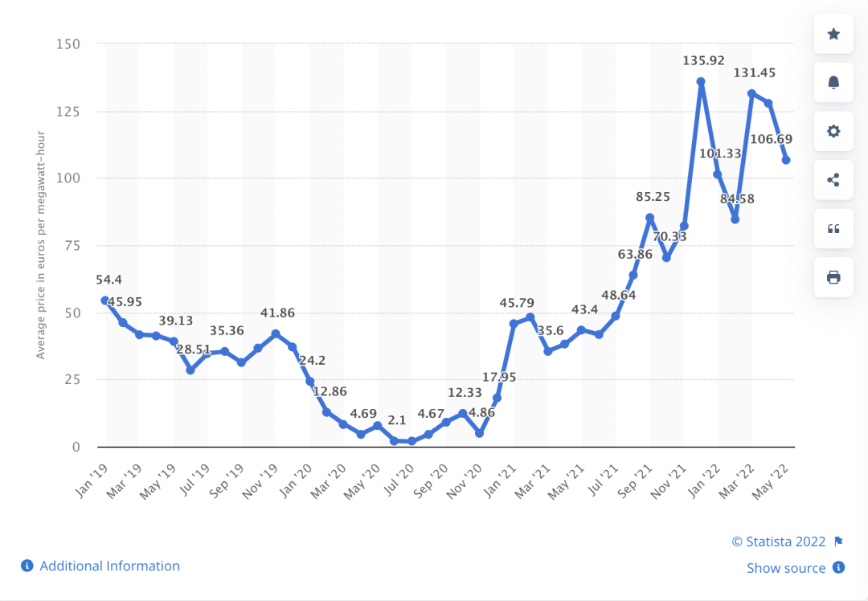
Task: Click the © Statista 2022 text
Action: click(x=778, y=542)
